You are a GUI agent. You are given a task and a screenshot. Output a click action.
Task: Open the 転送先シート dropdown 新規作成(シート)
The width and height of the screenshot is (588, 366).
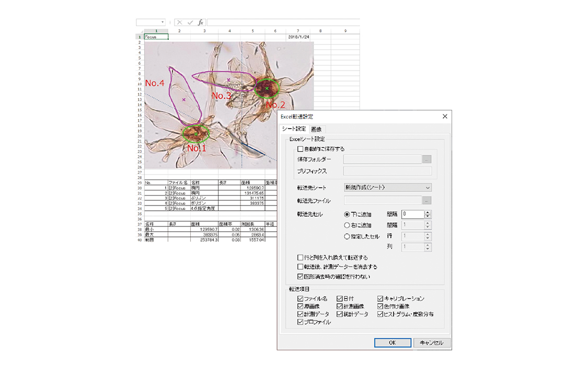tap(387, 188)
